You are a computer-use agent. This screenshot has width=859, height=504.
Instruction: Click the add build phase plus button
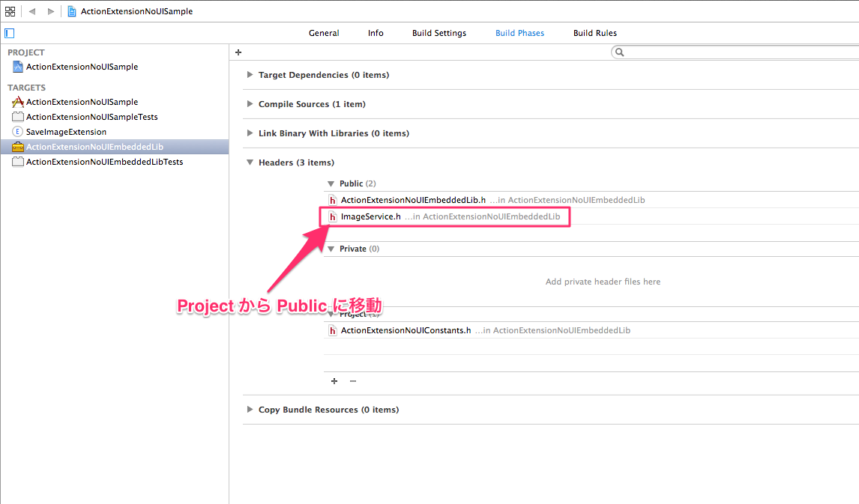[x=238, y=52]
